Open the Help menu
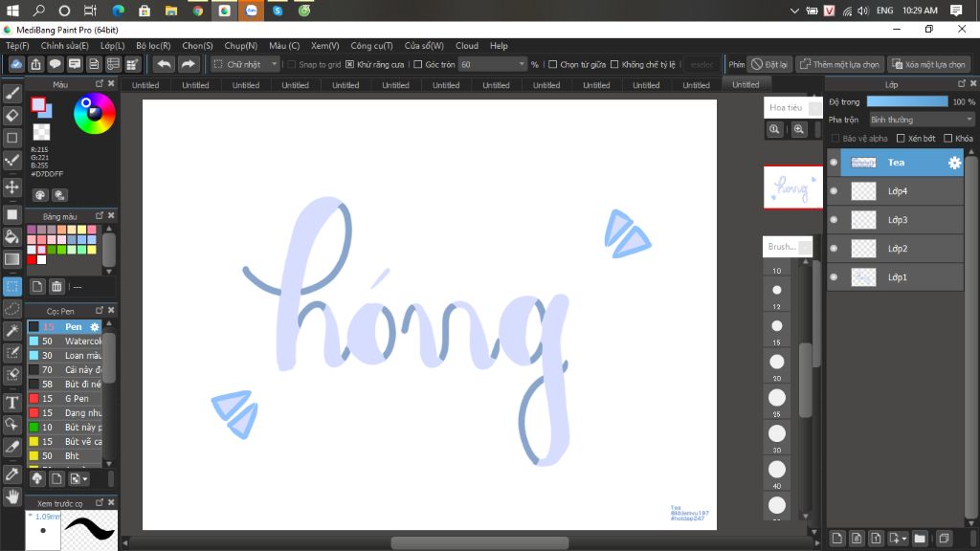This screenshot has width=980, height=551. click(x=499, y=46)
